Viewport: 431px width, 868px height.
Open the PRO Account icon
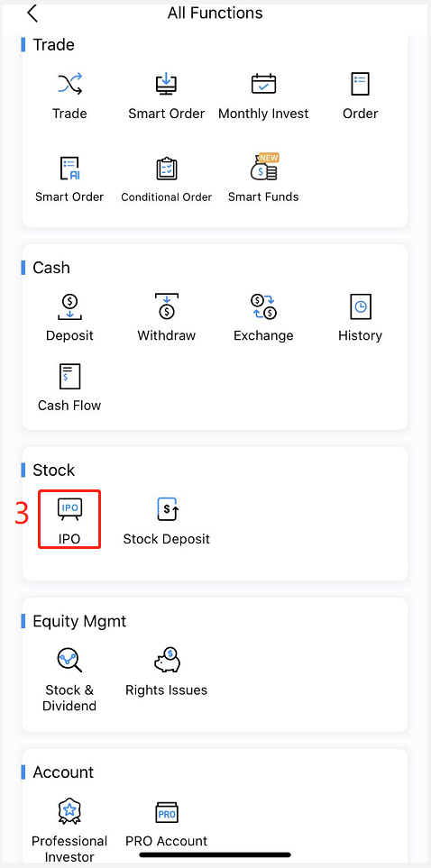[x=167, y=813]
